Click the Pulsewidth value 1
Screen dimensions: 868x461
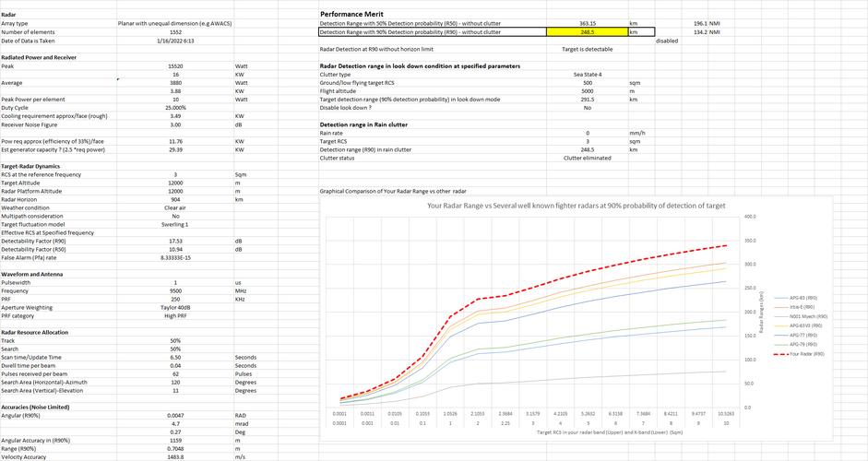[x=175, y=282]
